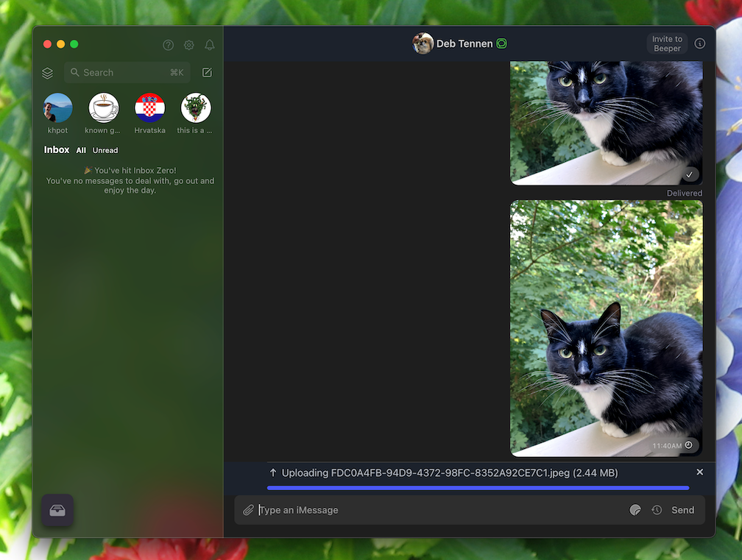742x560 pixels.
Task: Click the 'You've hit Inbox Zero!' message
Action: (130, 170)
